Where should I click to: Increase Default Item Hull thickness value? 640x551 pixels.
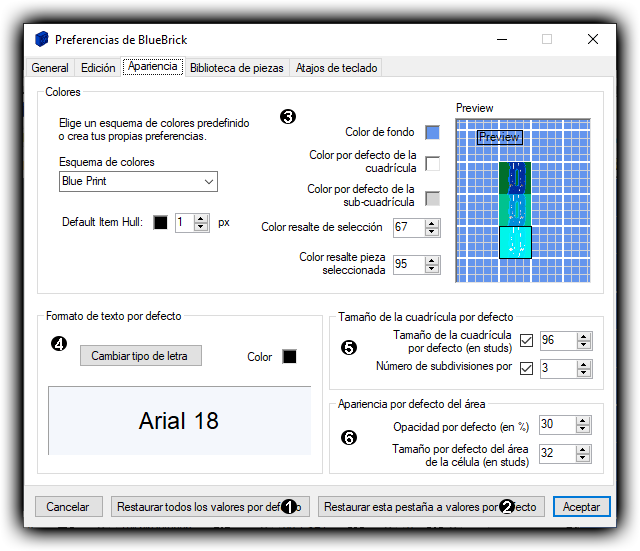[x=200, y=218]
